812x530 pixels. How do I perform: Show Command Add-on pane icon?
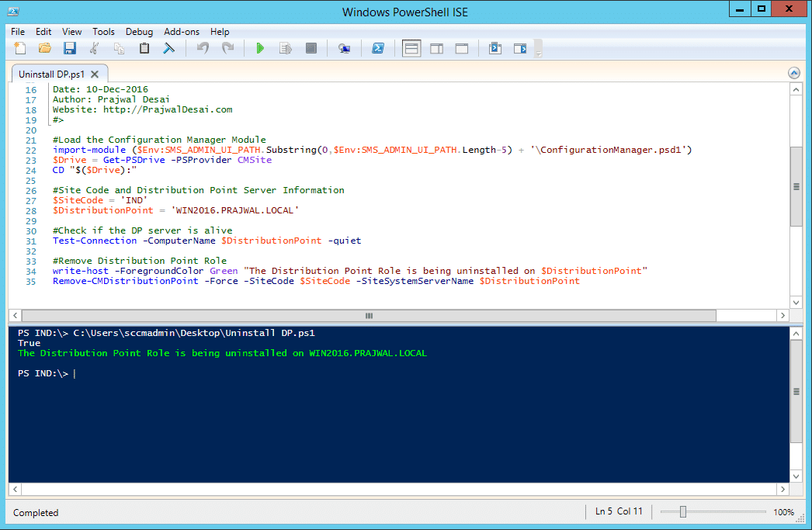pos(520,49)
